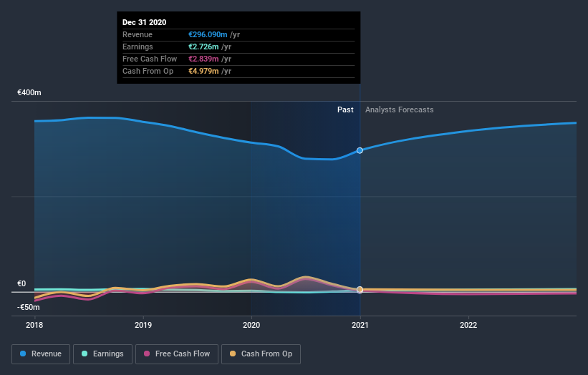This screenshot has width=588, height=375.
Task: Click the Free Cash Flow tooltip label
Action: click(x=150, y=59)
